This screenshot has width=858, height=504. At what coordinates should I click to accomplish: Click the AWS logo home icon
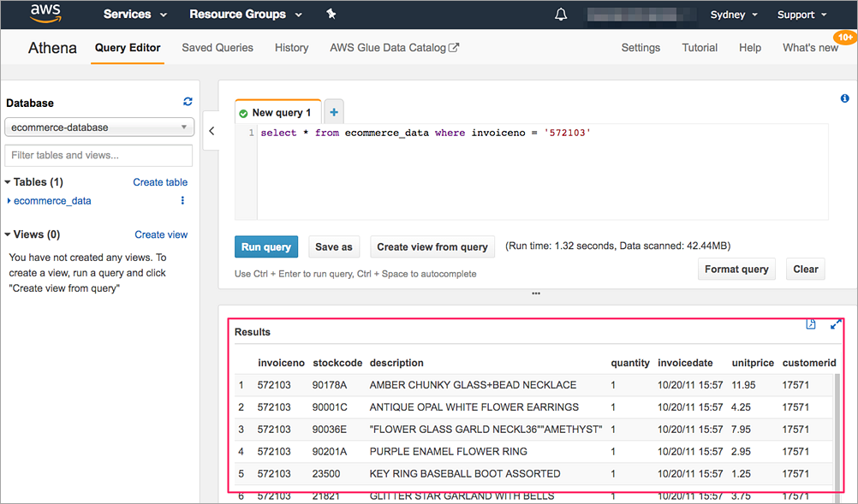[x=45, y=14]
